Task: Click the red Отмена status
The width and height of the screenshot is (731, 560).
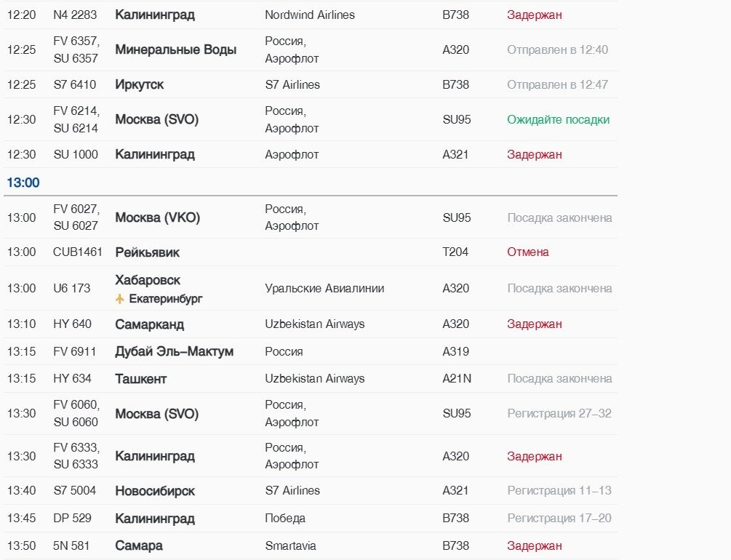Action: tap(527, 252)
